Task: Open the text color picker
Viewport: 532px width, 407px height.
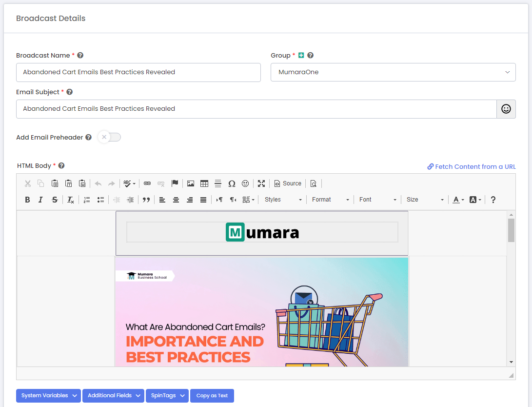Action: [x=457, y=200]
